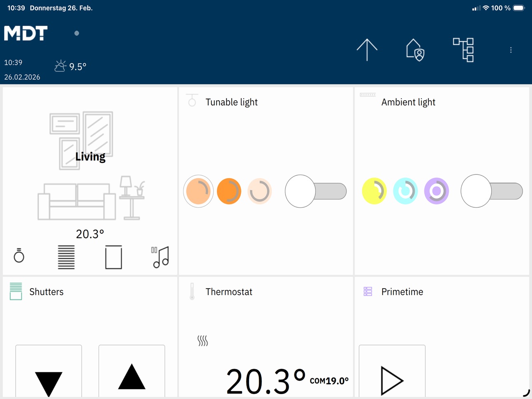Select the yellow ambient color preset

tap(374, 191)
